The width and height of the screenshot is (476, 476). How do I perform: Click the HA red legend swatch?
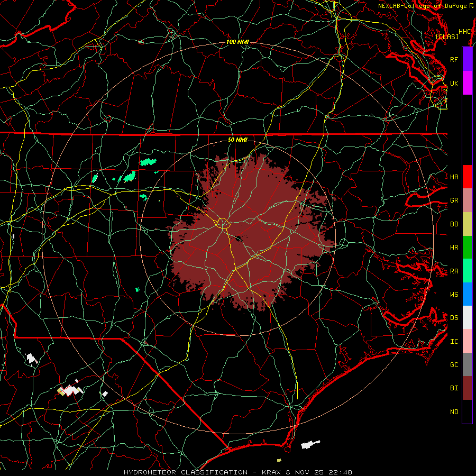pos(467,177)
